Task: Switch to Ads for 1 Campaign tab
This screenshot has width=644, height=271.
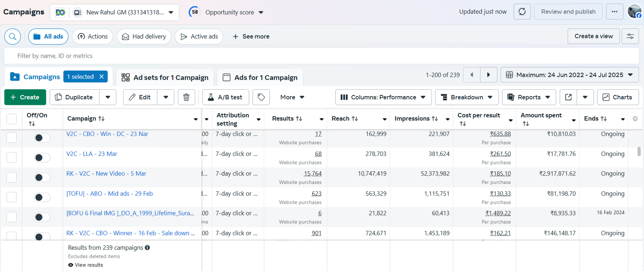Action: point(260,77)
